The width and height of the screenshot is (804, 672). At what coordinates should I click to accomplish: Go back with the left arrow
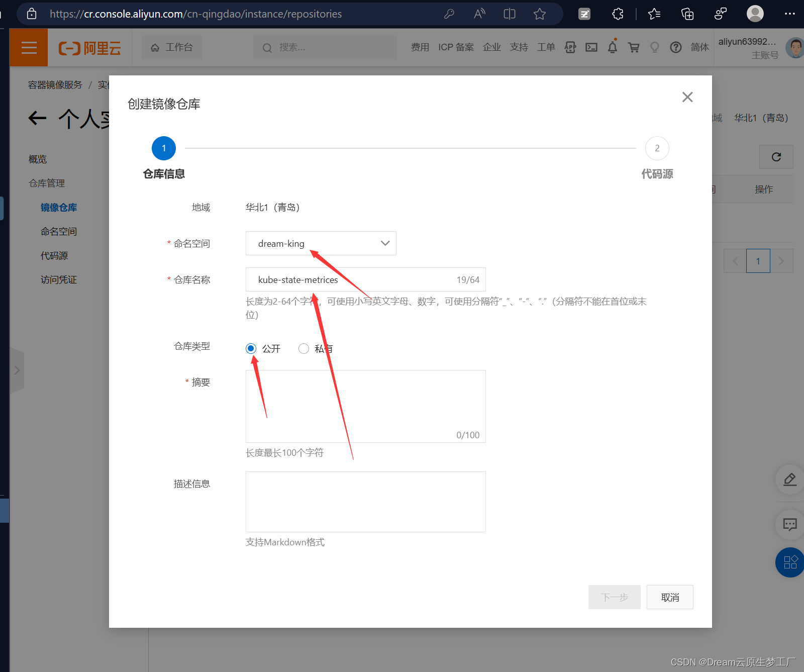click(x=37, y=119)
